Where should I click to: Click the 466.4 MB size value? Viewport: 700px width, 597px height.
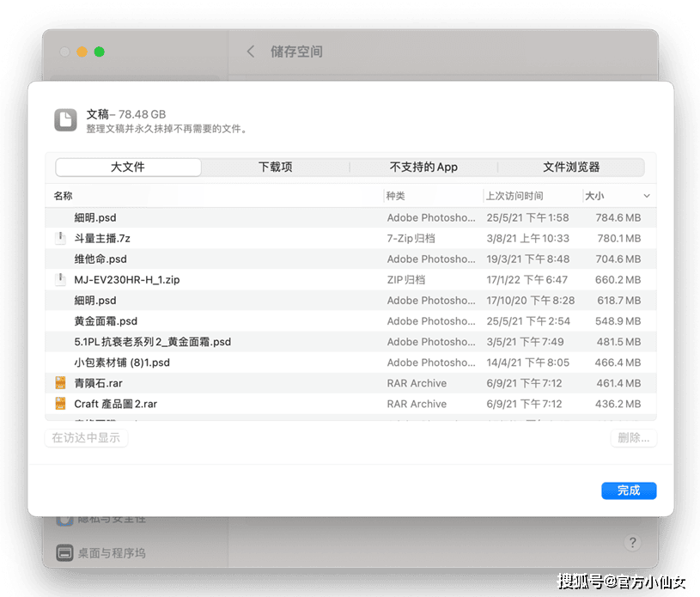click(x=618, y=362)
